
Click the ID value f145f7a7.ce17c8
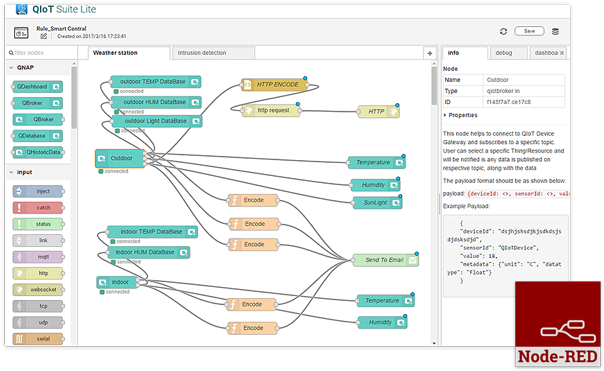point(508,102)
